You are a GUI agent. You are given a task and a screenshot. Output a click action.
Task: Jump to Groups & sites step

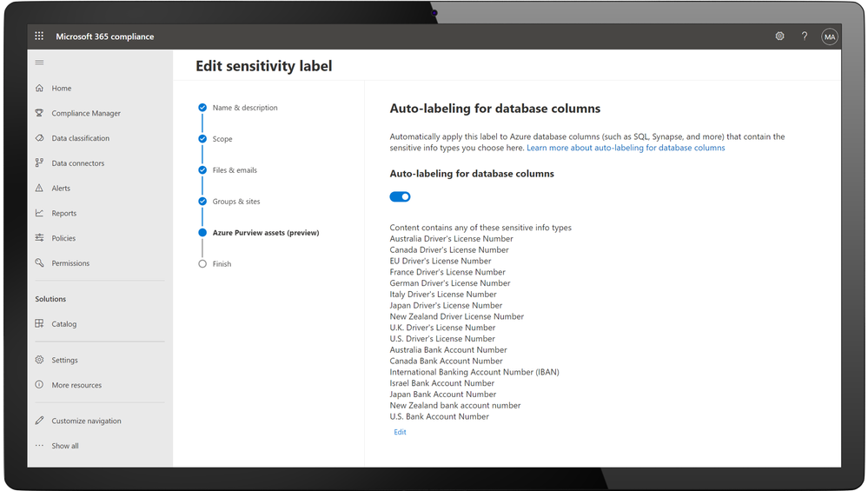tap(235, 202)
